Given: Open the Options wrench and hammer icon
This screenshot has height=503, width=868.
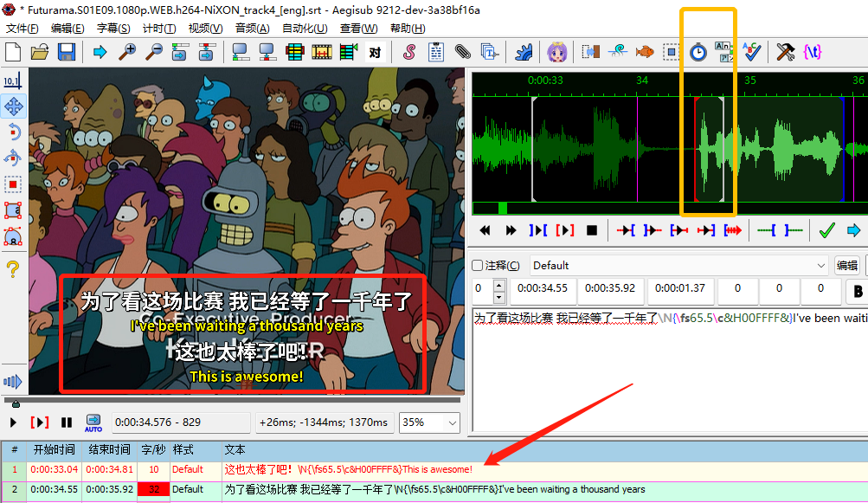Looking at the screenshot, I should coord(785,52).
